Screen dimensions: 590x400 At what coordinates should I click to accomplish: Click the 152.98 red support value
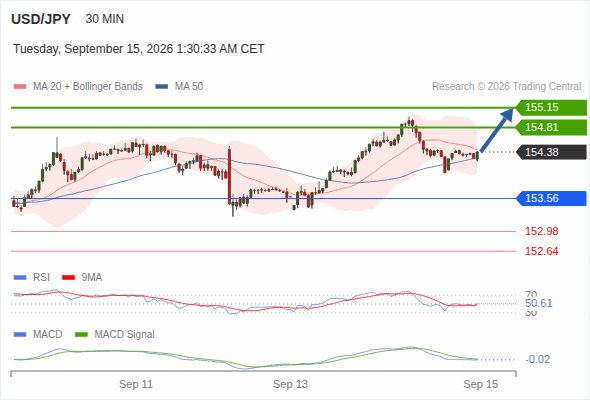coord(541,231)
